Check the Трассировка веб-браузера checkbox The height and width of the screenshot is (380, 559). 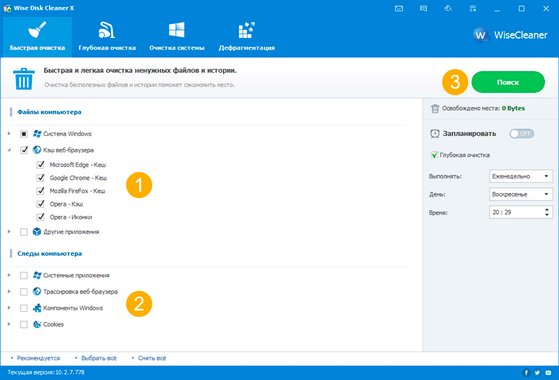point(24,292)
